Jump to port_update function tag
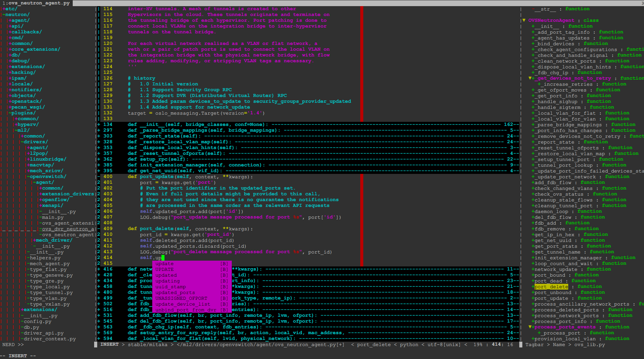The width and height of the screenshot is (644, 359). tap(551, 298)
